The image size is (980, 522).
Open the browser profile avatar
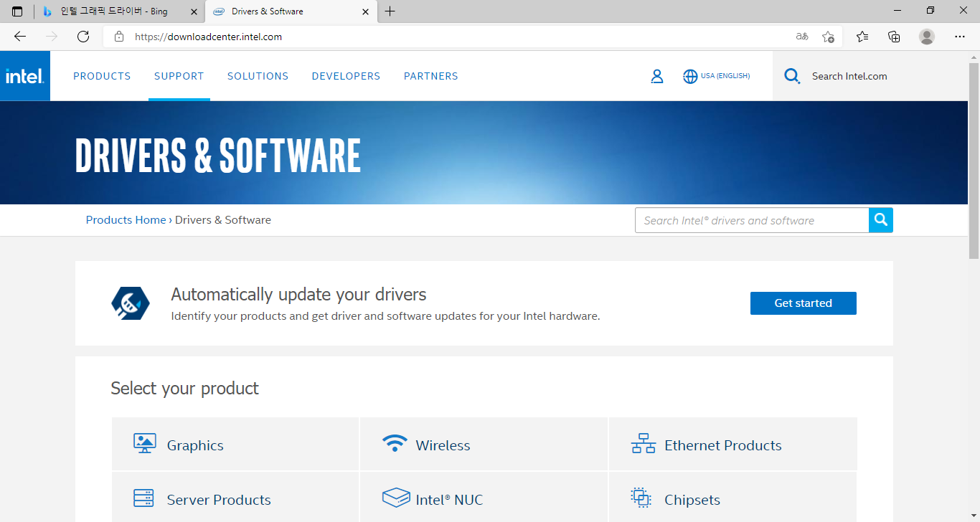click(927, 37)
